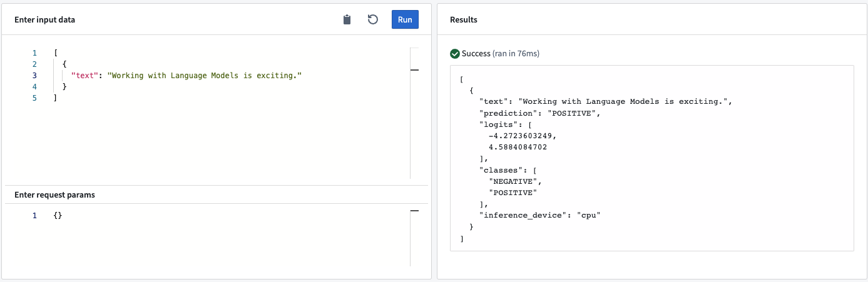Click the Success status label
Screen dimensions: 868x282
(476, 54)
